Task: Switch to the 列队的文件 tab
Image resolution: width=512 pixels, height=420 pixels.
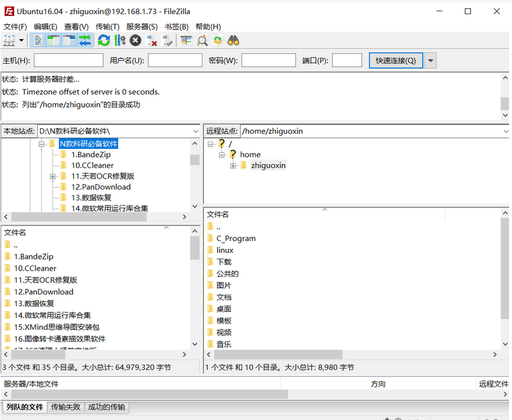Action: (x=25, y=407)
